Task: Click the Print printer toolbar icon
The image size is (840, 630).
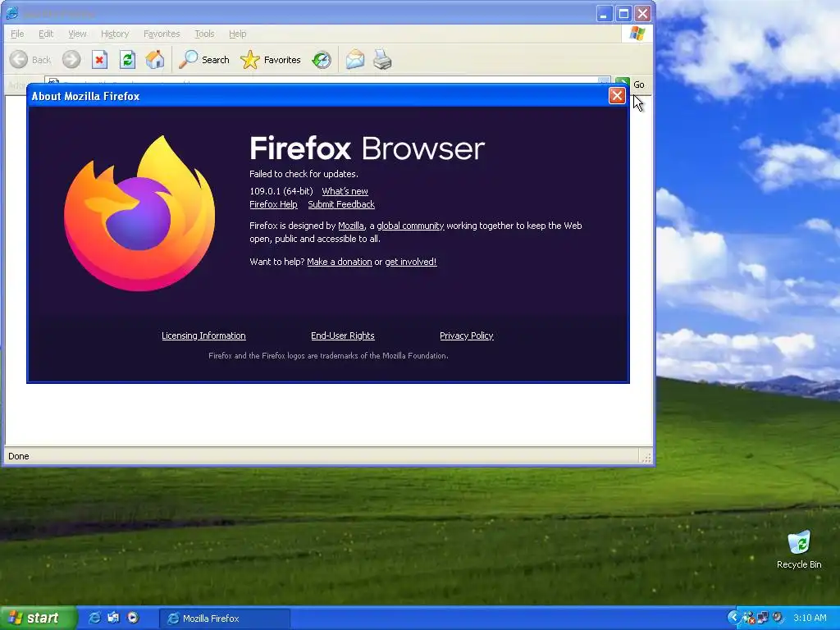Action: 382,59
